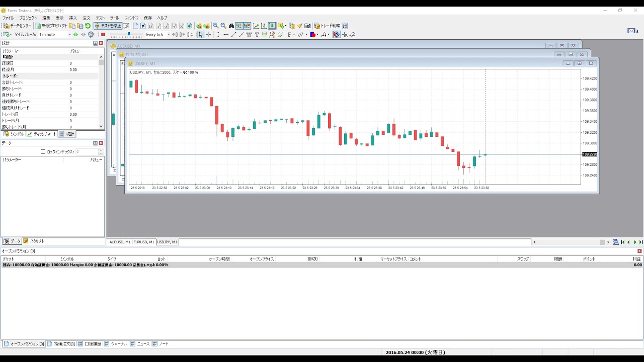The image size is (644, 362).
Task: Switch to the データ tab at bottom-left
Action: point(12,241)
